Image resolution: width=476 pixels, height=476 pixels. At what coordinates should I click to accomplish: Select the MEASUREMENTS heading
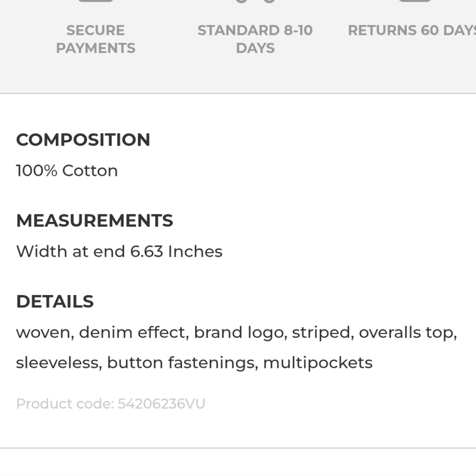pos(95,220)
